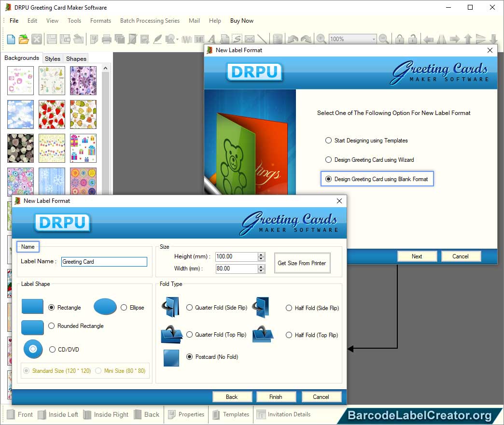Click the New document icon
Screen dimensions: 504x425
coord(11,39)
